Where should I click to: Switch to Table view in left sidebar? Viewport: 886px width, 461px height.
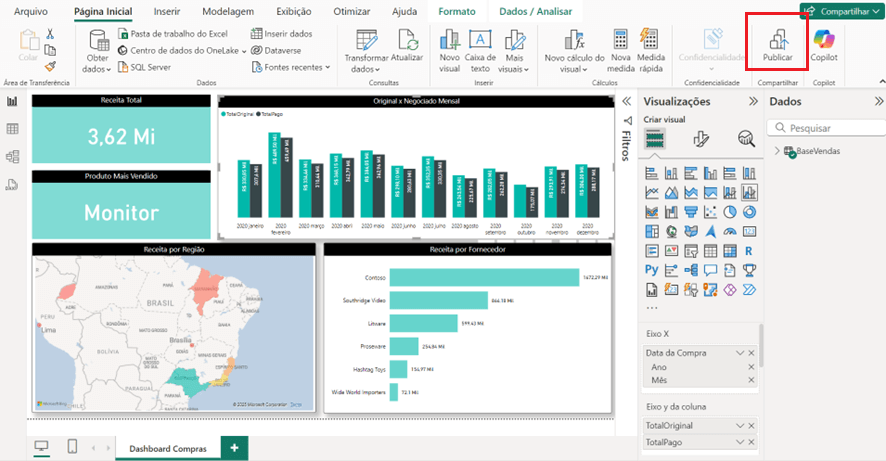pos(12,129)
